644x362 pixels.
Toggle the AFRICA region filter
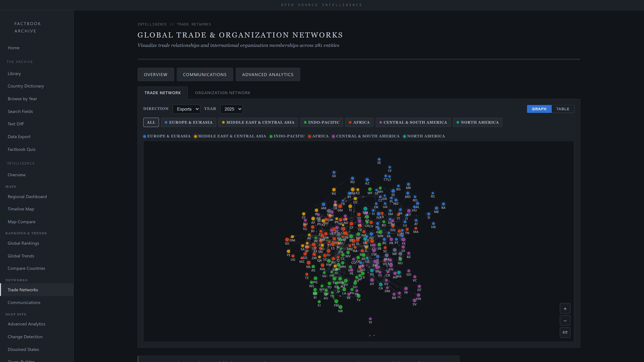(x=359, y=122)
